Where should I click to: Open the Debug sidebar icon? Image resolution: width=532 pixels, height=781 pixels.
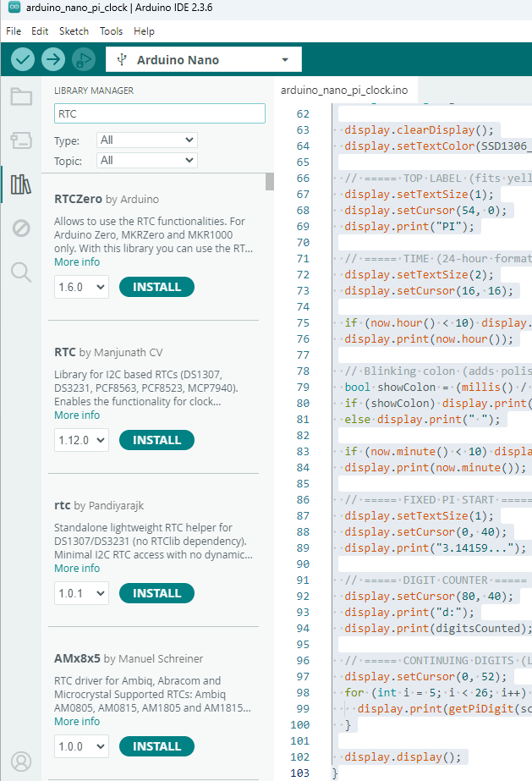coord(21,228)
